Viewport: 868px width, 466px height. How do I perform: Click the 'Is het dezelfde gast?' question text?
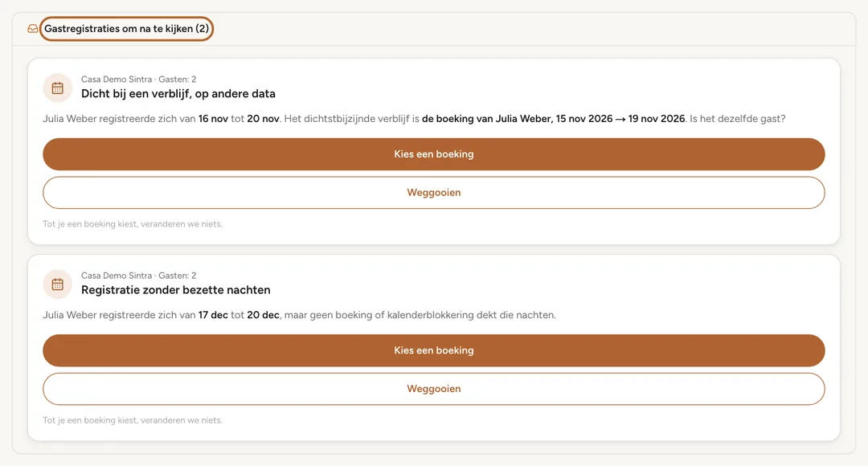(737, 118)
